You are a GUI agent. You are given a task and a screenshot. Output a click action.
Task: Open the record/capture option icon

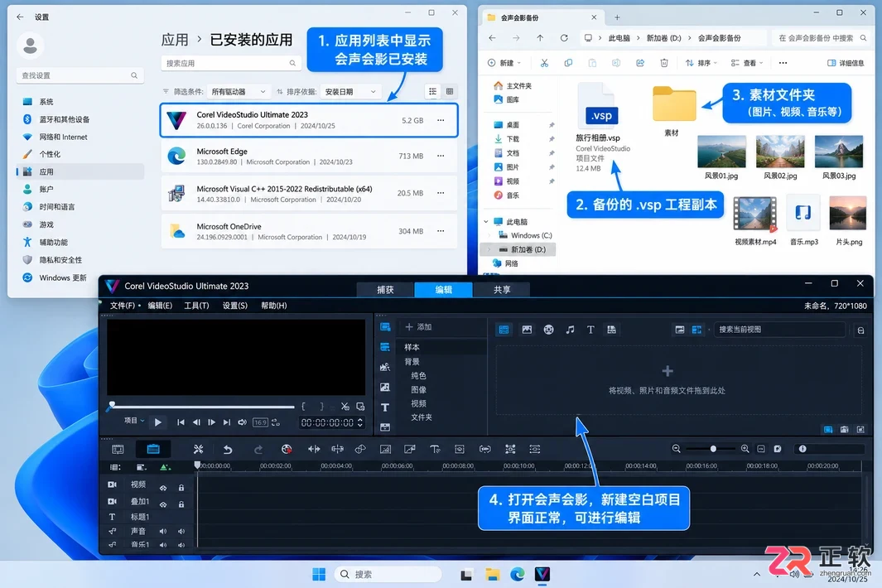(x=287, y=449)
